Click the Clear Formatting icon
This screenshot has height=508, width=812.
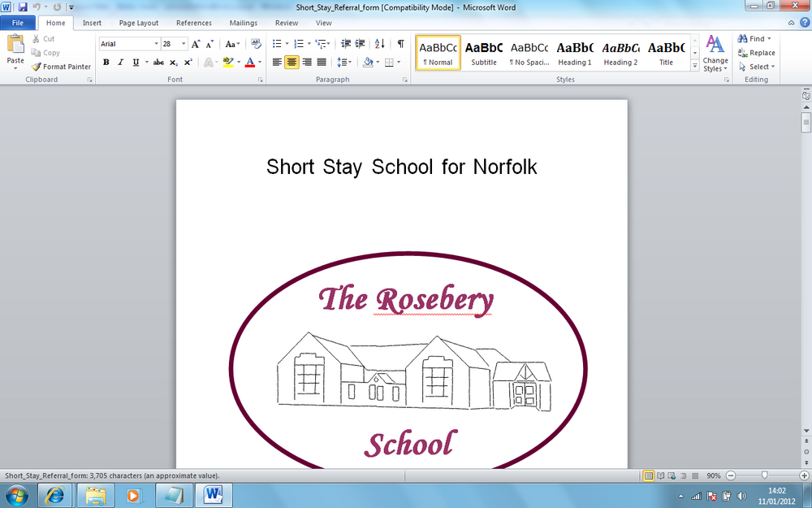click(x=255, y=44)
